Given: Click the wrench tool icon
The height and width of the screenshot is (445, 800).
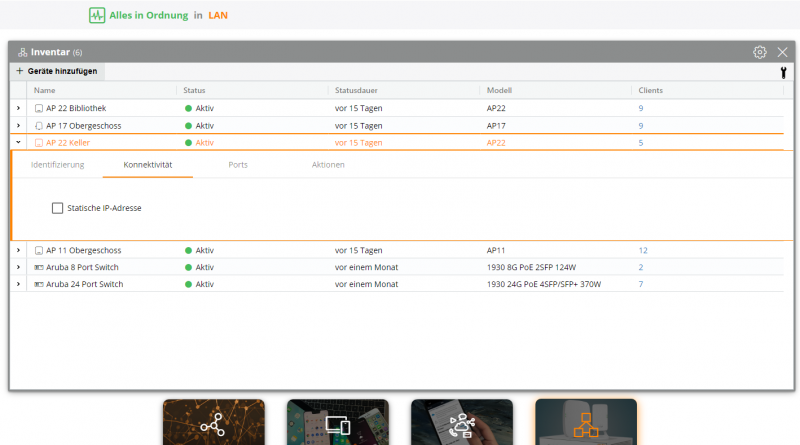Looking at the screenshot, I should coord(783,72).
